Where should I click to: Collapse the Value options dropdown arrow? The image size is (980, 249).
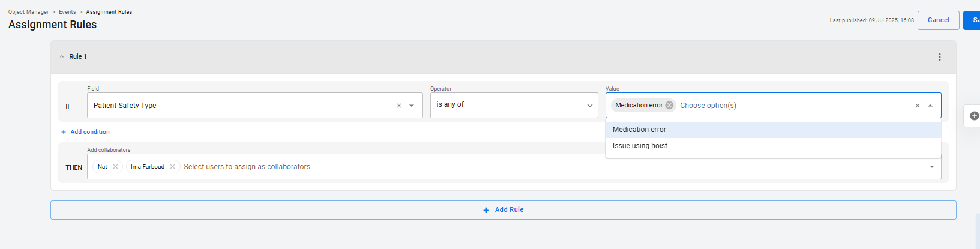[930, 106]
